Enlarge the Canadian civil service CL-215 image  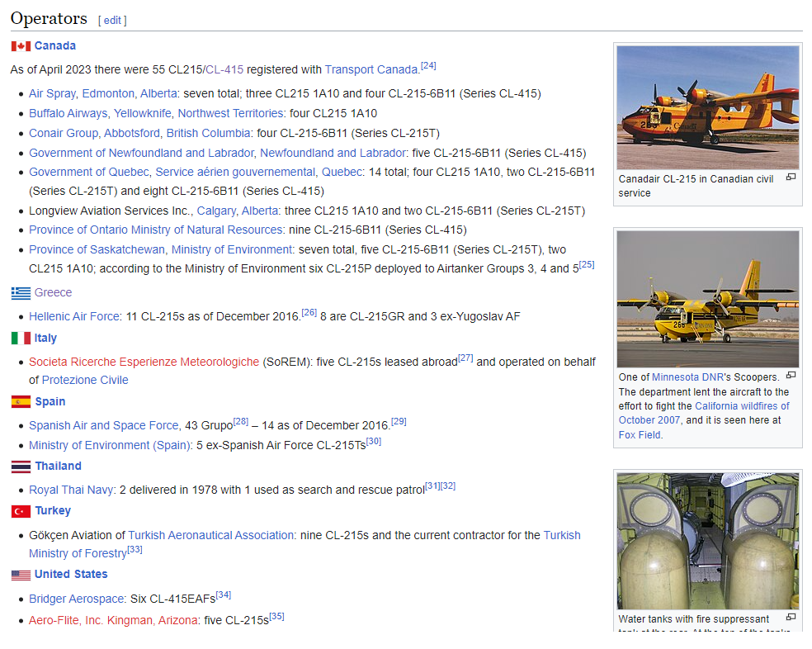pyautogui.click(x=791, y=178)
